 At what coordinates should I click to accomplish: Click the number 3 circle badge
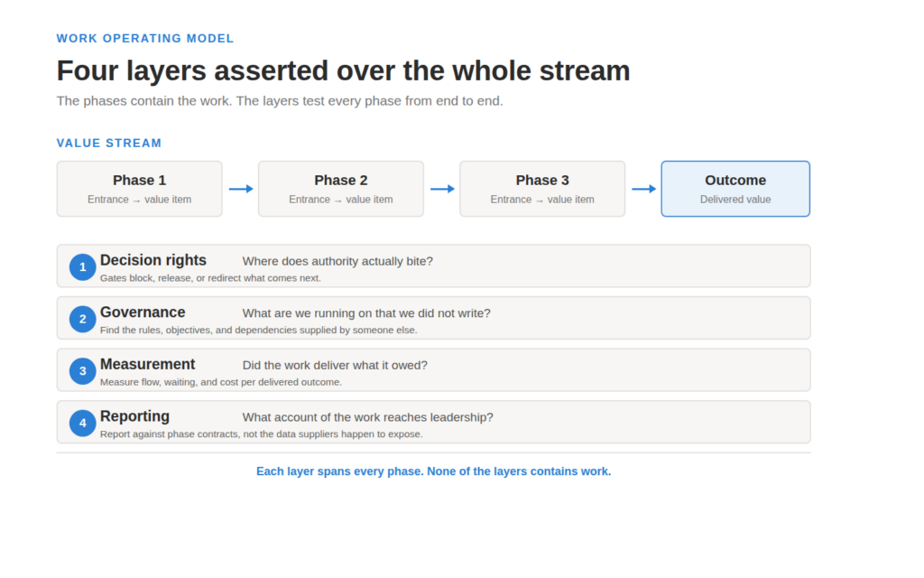(82, 371)
